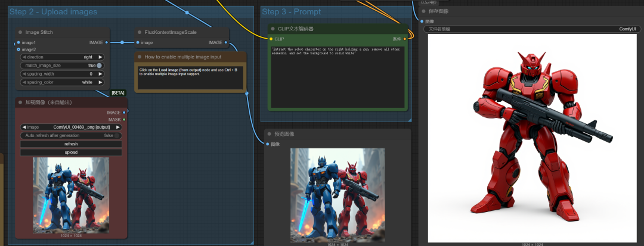Click the 'Step 2 - Upload images' group title
The height and width of the screenshot is (246, 644).
54,12
